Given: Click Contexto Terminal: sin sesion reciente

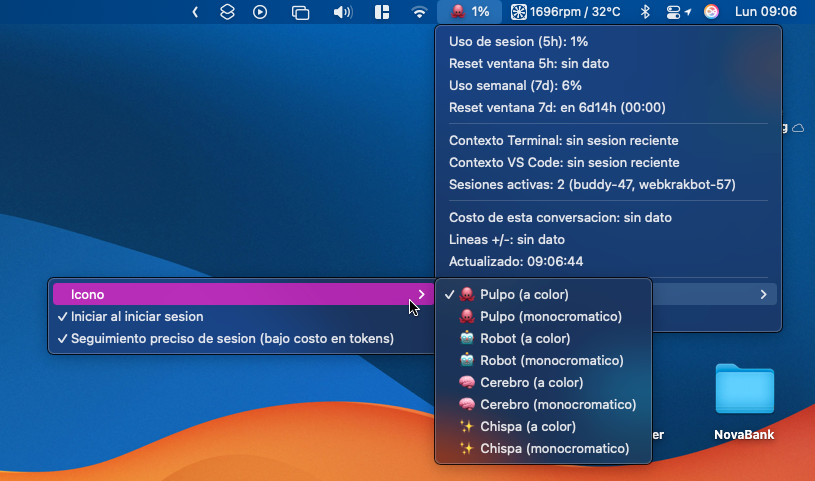Looking at the screenshot, I should click(x=563, y=140).
